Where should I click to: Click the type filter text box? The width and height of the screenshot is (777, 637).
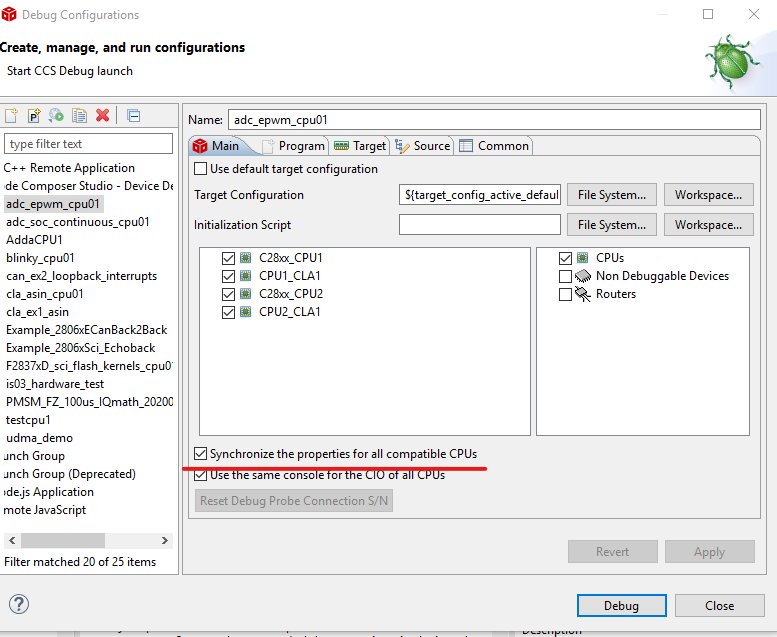click(x=88, y=144)
